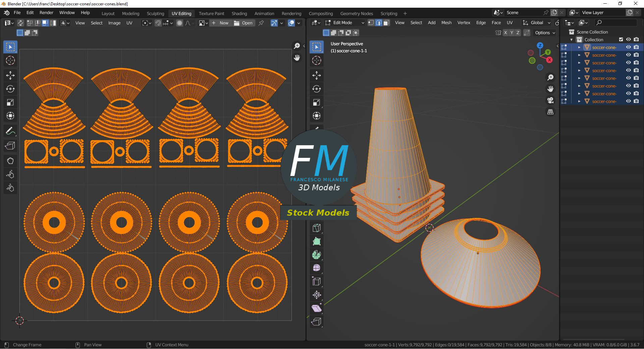Open the Global transform orientation dropdown
This screenshot has height=349, width=644.
537,23
